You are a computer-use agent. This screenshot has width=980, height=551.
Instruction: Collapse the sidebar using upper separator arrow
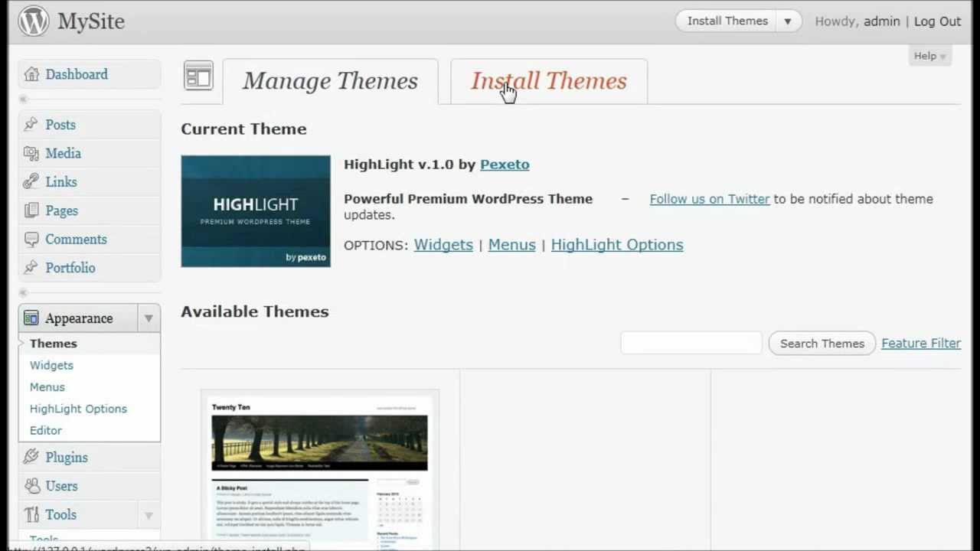pos(23,99)
